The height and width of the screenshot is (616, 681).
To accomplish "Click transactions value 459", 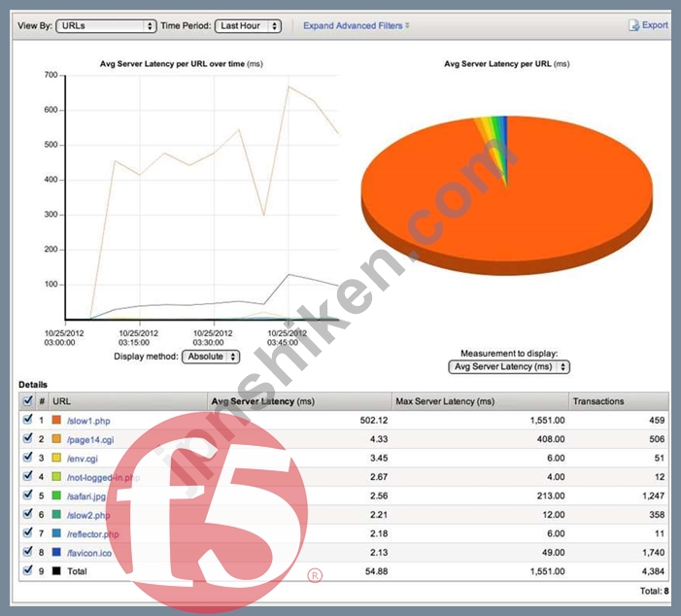I will pyautogui.click(x=657, y=421).
